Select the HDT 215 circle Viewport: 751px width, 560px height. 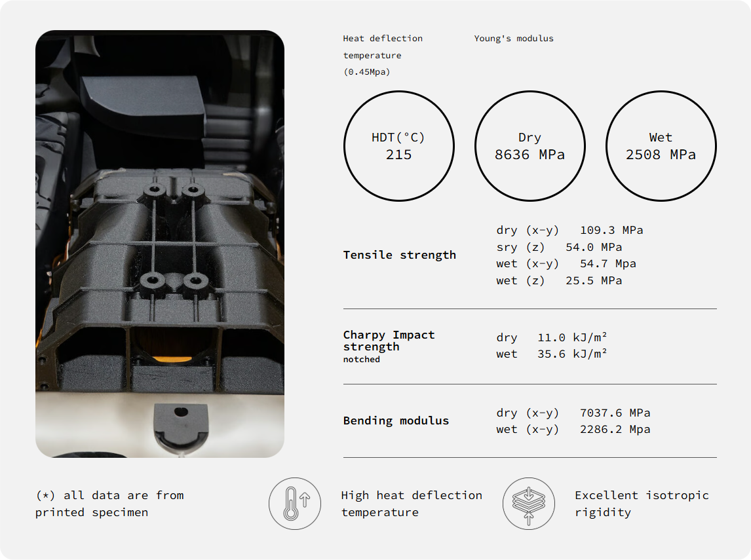point(398,146)
